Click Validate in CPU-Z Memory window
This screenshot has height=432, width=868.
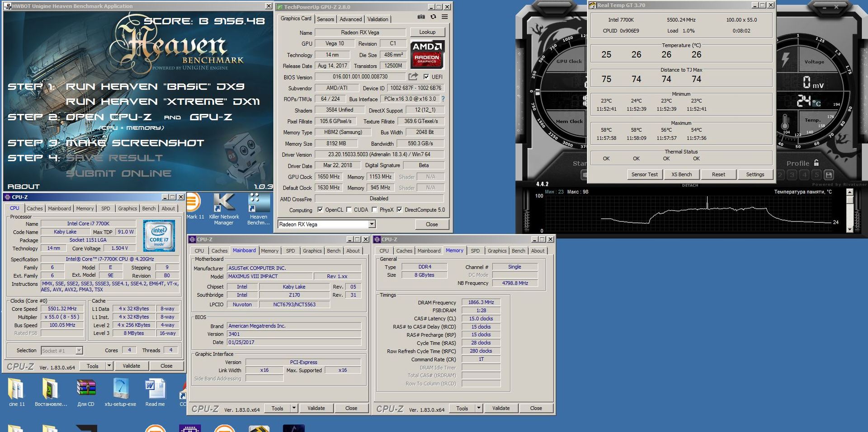coord(501,408)
